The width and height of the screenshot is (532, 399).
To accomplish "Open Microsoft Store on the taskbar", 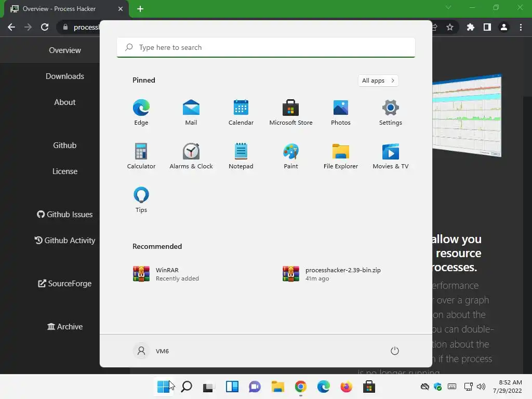I will click(x=369, y=387).
